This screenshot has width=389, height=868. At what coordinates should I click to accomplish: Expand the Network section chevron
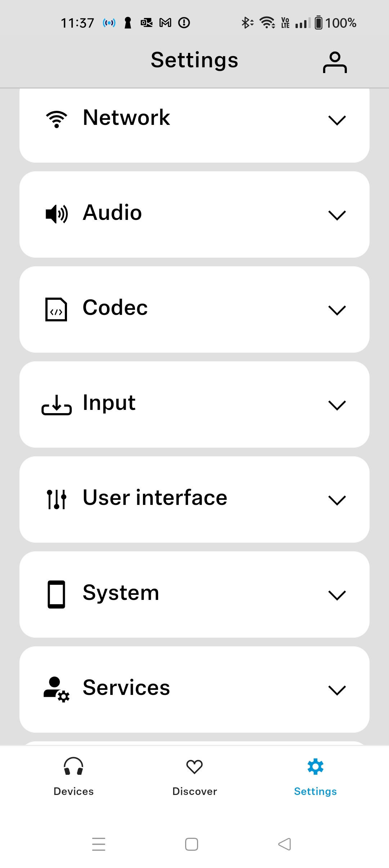coord(337,120)
